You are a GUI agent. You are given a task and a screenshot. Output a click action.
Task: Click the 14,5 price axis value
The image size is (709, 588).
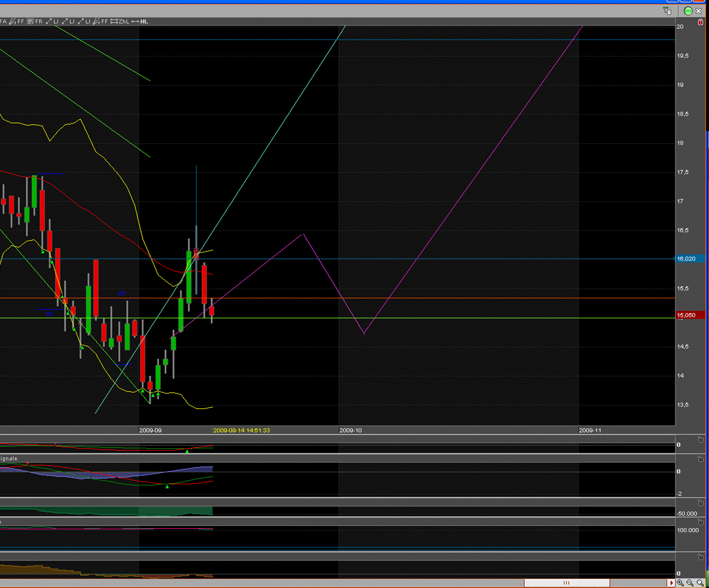coord(683,347)
